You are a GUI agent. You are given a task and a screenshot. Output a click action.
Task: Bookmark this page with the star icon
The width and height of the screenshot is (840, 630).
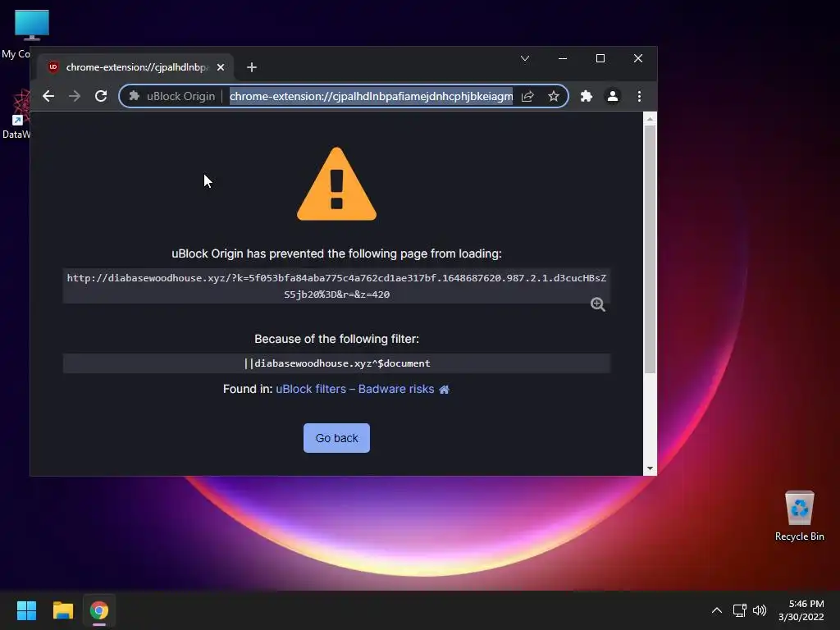554,97
